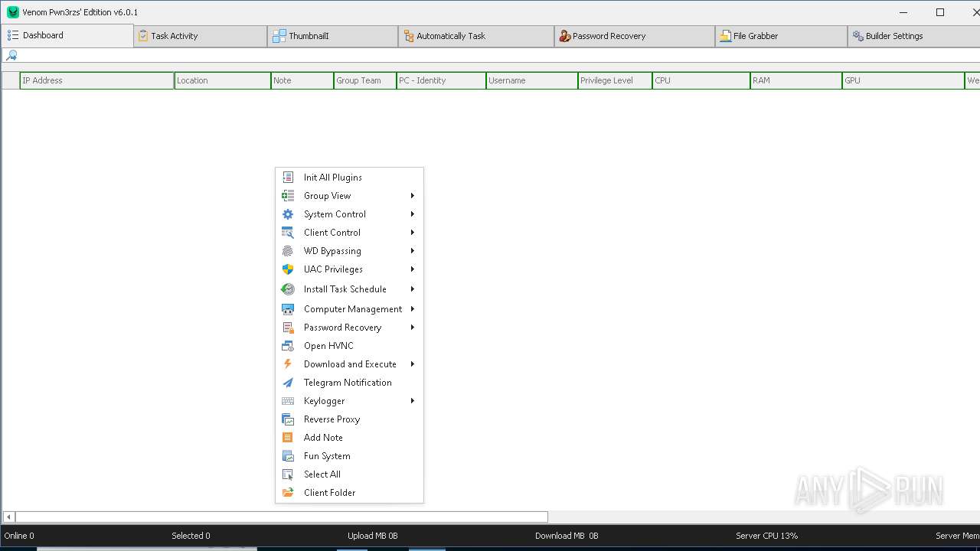This screenshot has width=980, height=551.
Task: Expand the Group View submenu arrow
Action: pyautogui.click(x=412, y=196)
